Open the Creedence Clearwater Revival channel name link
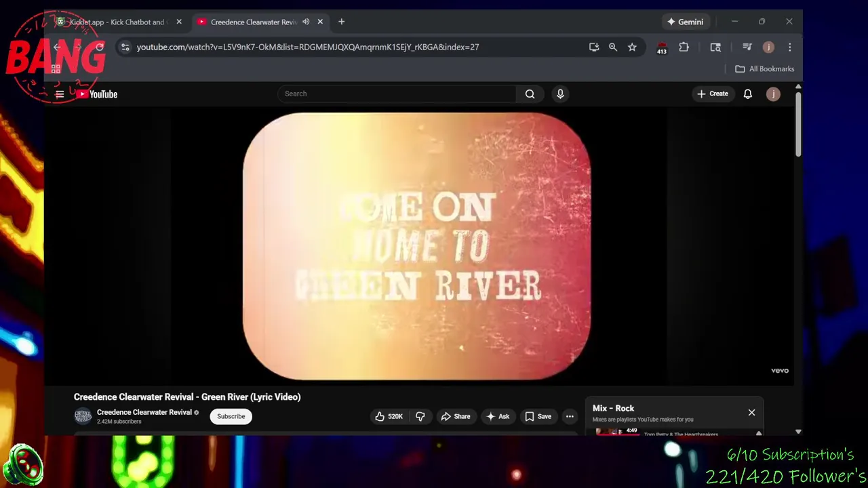The width and height of the screenshot is (868, 488). [144, 412]
